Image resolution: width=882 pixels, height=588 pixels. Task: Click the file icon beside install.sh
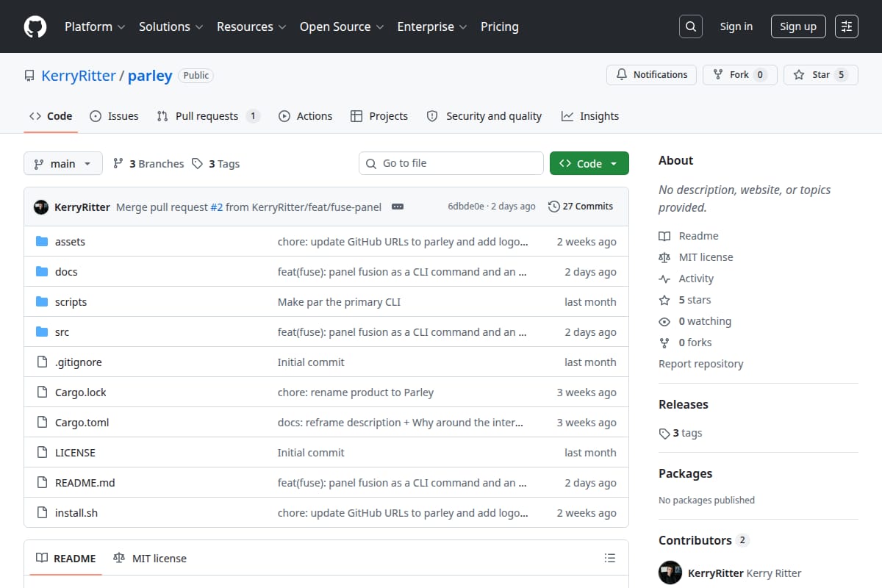point(42,513)
